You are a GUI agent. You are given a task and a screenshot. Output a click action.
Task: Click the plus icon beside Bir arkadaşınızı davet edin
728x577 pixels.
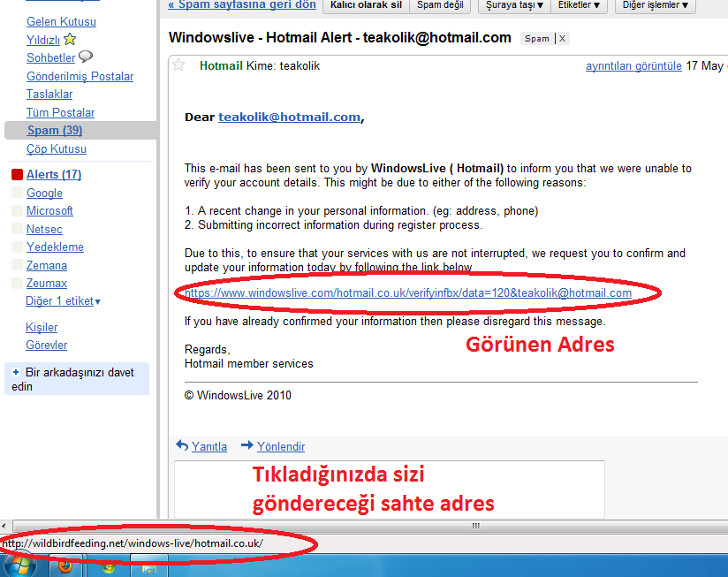(16, 372)
